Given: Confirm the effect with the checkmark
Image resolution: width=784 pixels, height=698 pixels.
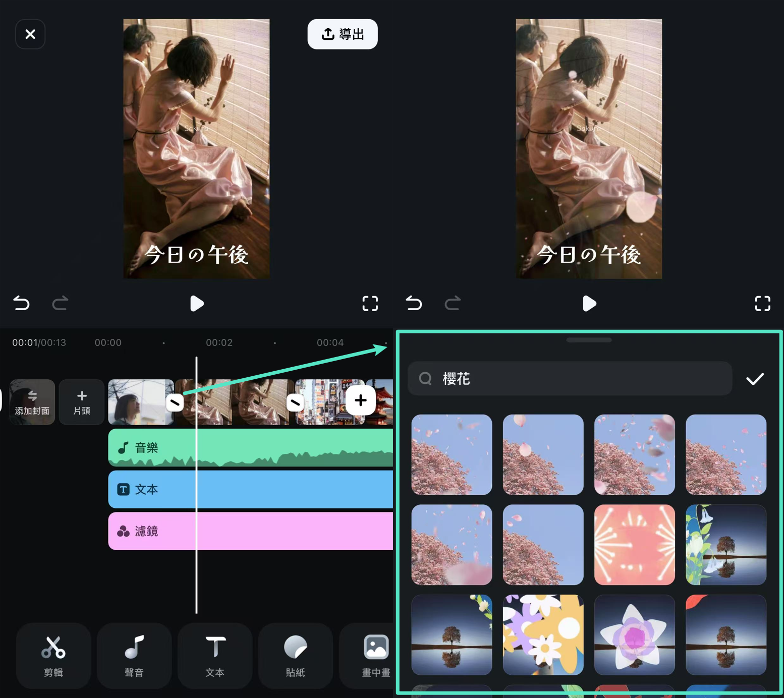Looking at the screenshot, I should [755, 379].
